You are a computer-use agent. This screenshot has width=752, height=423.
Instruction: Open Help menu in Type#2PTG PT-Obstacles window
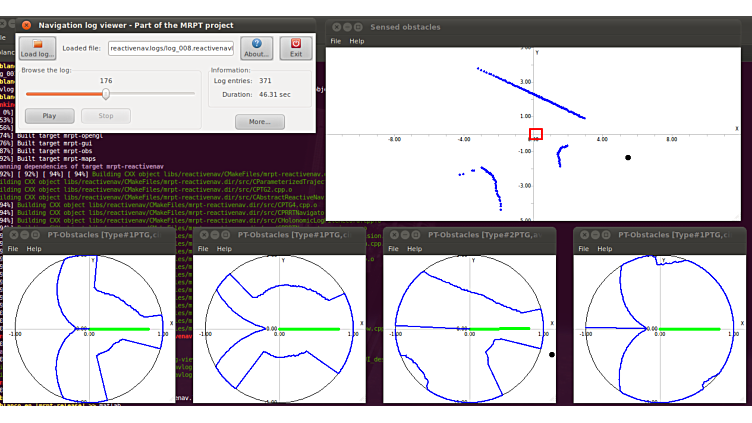point(414,248)
